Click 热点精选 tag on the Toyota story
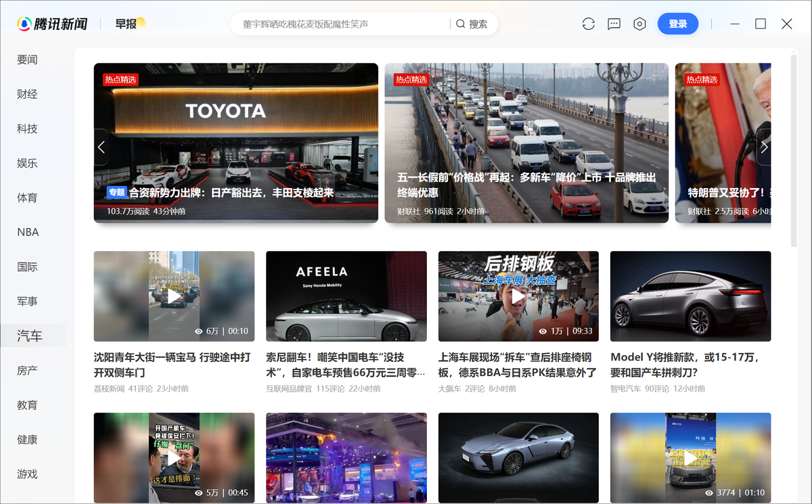 coord(120,80)
